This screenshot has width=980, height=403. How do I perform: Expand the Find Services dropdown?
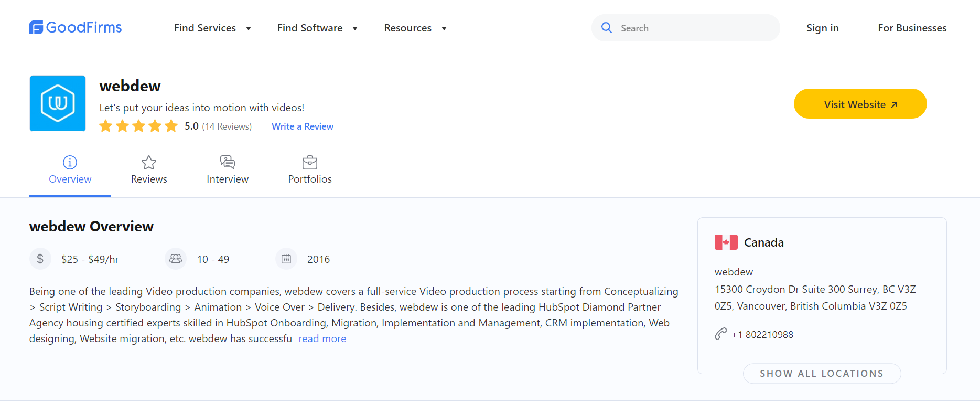pyautogui.click(x=212, y=28)
